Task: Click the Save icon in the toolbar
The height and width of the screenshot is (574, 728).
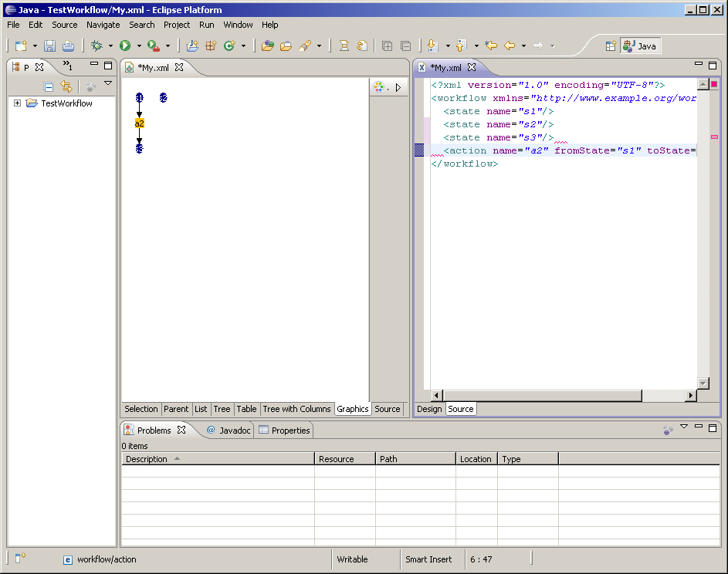Action: point(49,46)
